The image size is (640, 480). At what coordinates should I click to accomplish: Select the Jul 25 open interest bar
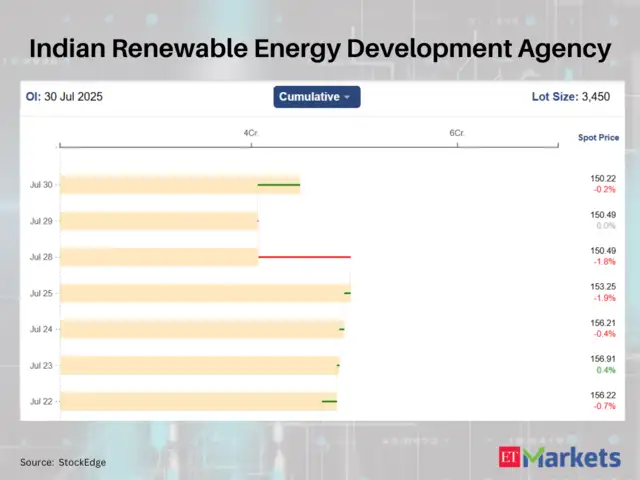tap(200, 293)
